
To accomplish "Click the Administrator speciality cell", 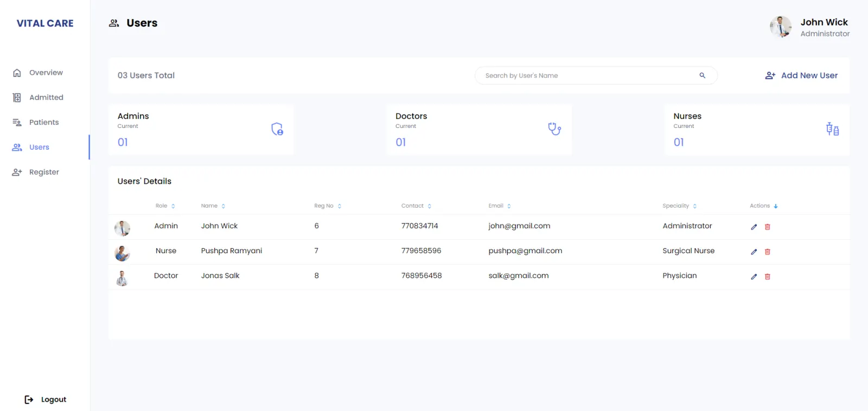I will click(x=687, y=226).
